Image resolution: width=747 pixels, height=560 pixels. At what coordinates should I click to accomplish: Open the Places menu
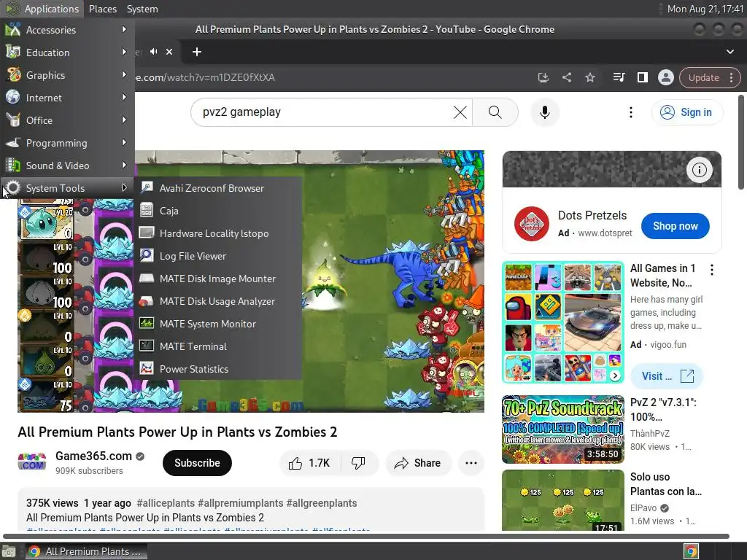point(102,9)
